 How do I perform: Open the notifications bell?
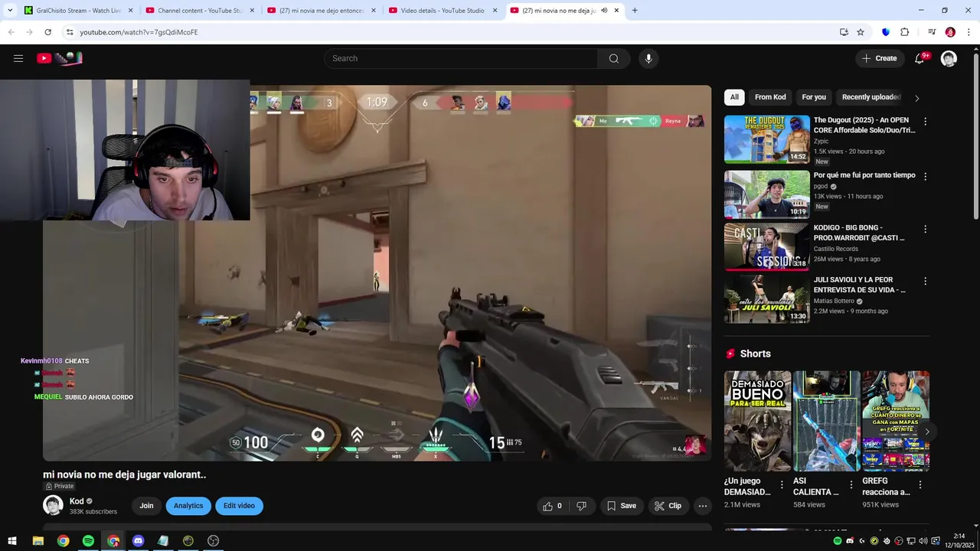tap(920, 58)
